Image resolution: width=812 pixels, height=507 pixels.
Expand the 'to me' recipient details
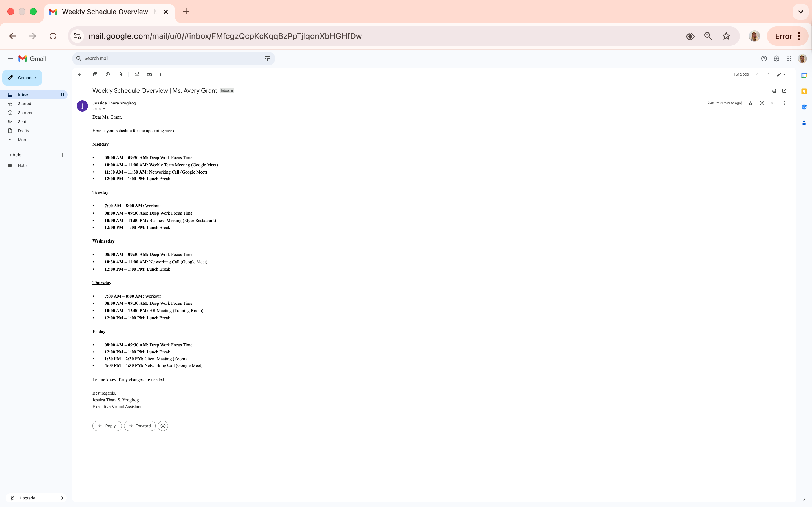tap(104, 109)
